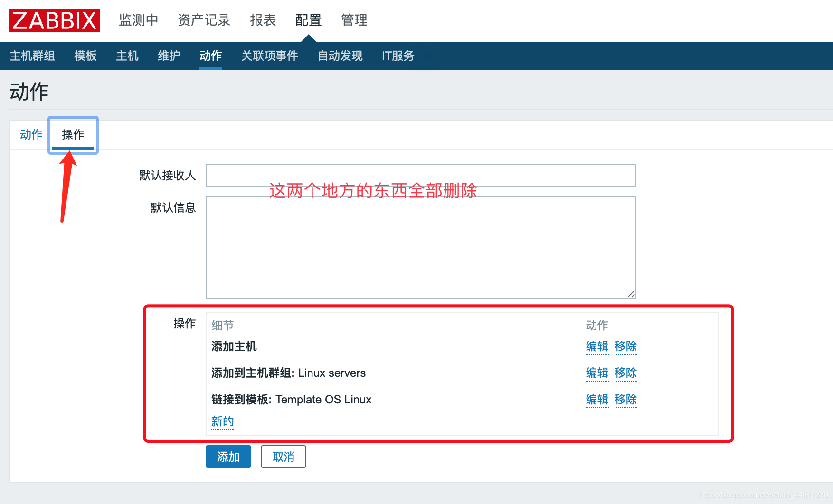Go to 维护 submenu

(x=169, y=56)
